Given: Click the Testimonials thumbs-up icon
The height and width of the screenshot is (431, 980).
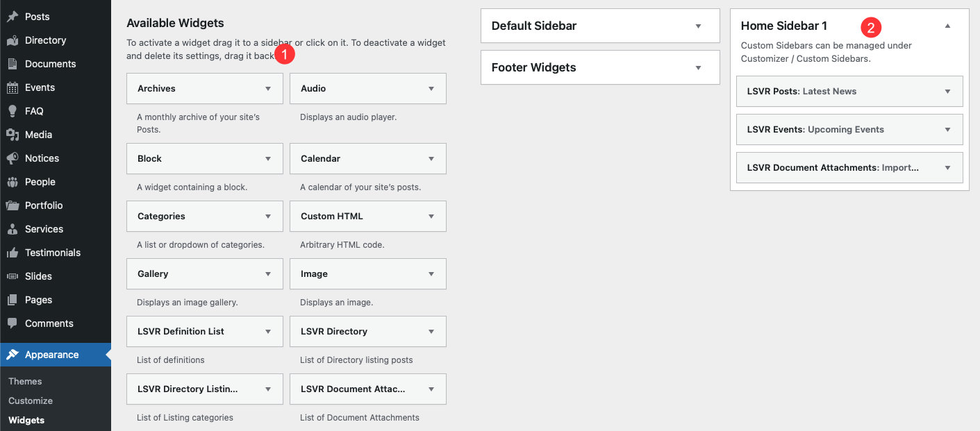Looking at the screenshot, I should coord(13,253).
